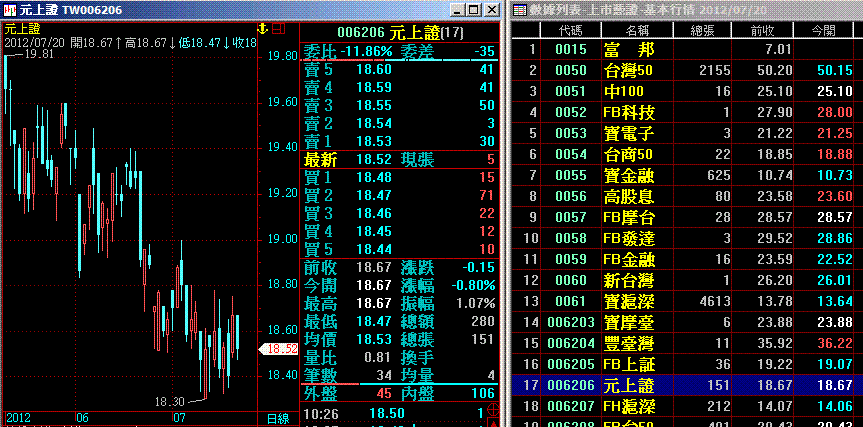Select row 0015 富邦 in the list
The height and width of the screenshot is (427, 863).
pos(687,50)
